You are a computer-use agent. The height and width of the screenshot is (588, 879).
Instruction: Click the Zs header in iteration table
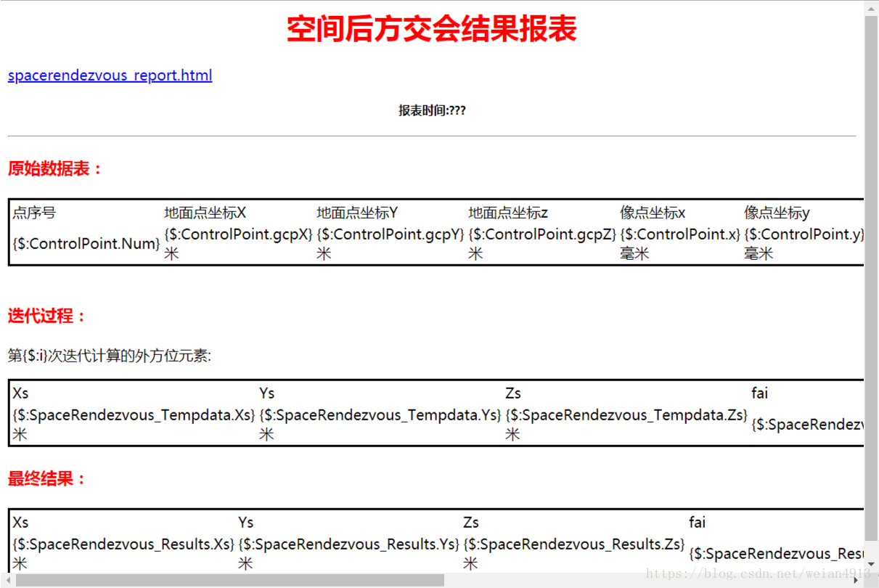[x=513, y=393]
